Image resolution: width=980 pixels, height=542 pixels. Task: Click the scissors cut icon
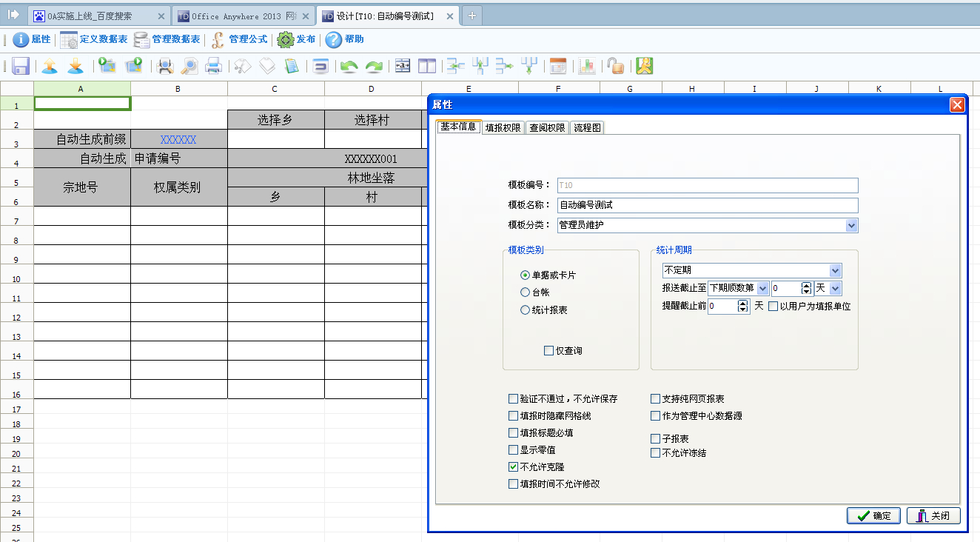tap(243, 66)
